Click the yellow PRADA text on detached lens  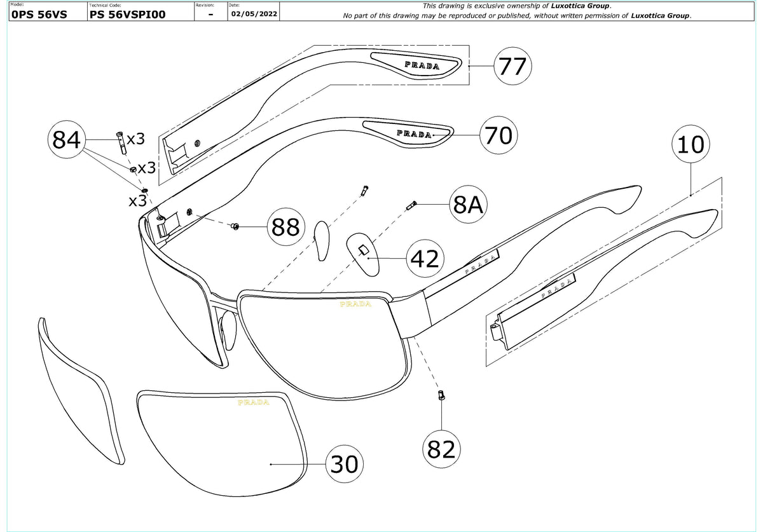253,402
